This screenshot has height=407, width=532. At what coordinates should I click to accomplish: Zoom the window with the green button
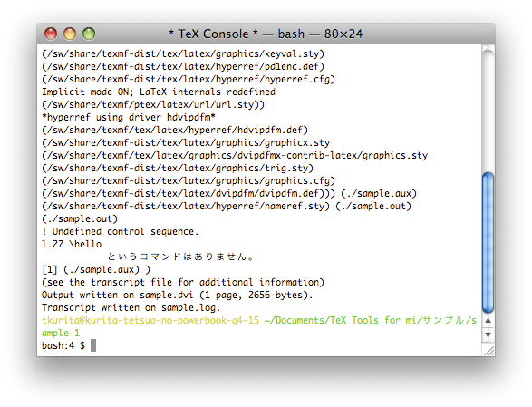click(x=89, y=34)
